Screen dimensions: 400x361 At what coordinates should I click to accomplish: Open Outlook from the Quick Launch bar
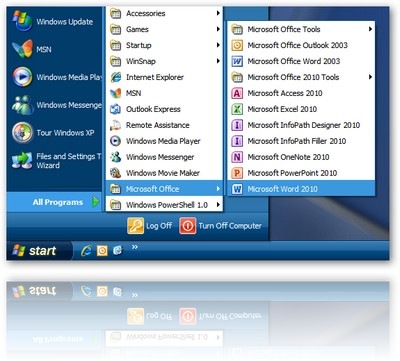(102, 250)
